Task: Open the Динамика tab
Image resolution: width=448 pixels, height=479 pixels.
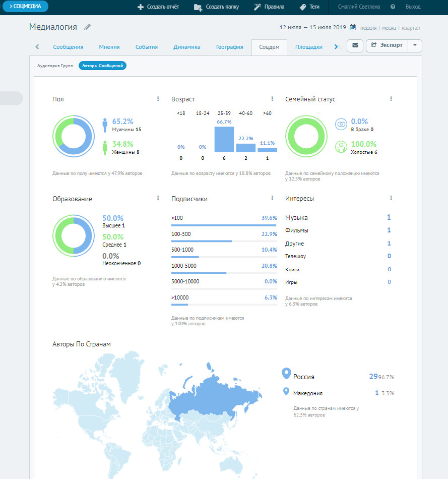Action: pos(186,47)
